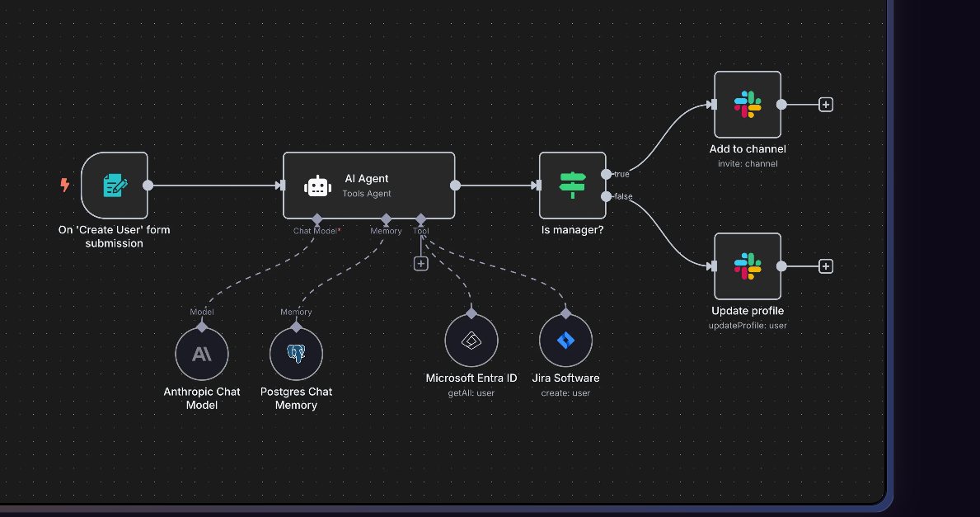The height and width of the screenshot is (517, 980).
Task: Click the 'create: user' subtitle text
Action: pos(565,393)
